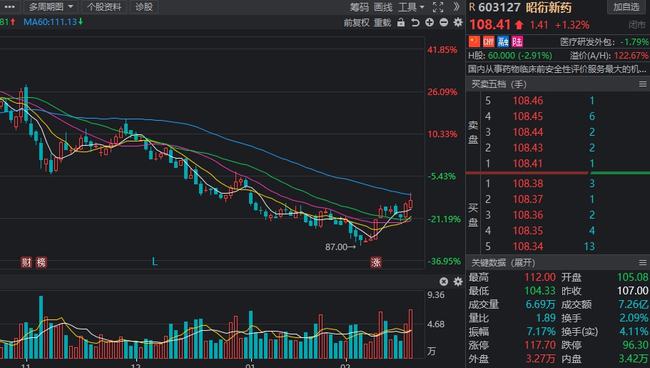Viewport: 650px width, 368px height.
Task: Select buy level 4 price 108.35
Action: click(x=528, y=231)
